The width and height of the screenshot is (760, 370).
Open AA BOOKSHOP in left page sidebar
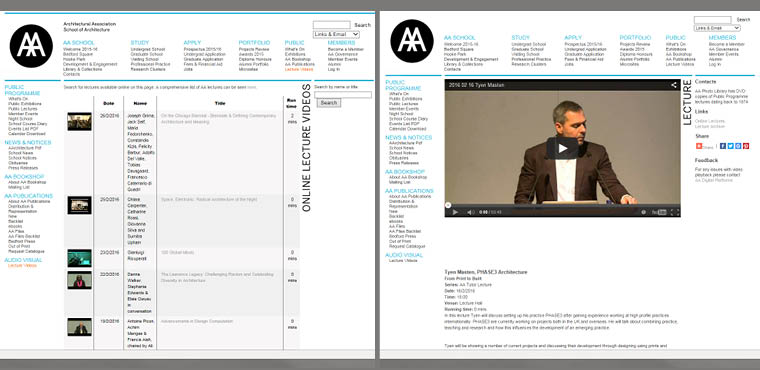(x=24, y=177)
